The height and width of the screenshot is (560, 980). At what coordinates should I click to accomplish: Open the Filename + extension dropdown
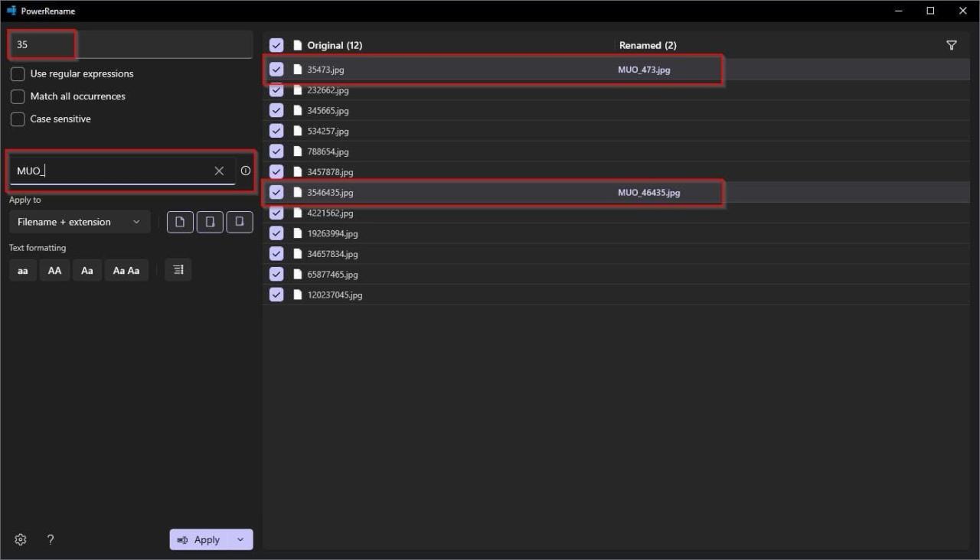tap(80, 222)
